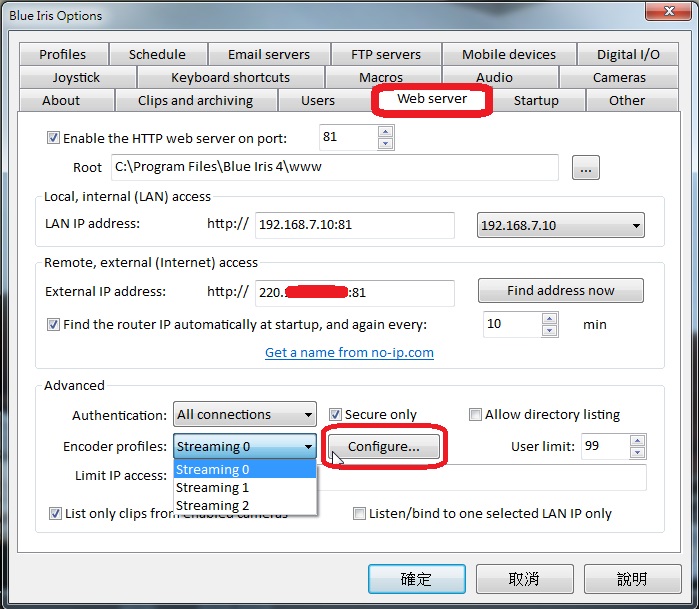
Task: Decrease the router IP check minutes
Action: [x=549, y=330]
